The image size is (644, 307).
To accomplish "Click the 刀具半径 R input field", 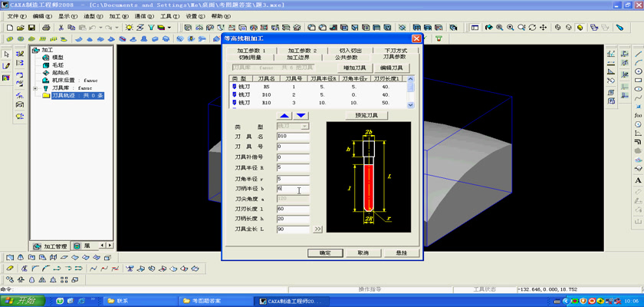I will (x=293, y=167).
